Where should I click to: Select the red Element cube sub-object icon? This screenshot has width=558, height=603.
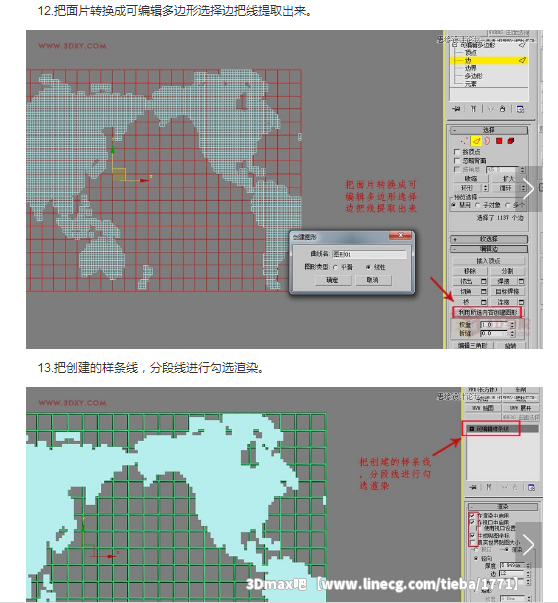(x=511, y=141)
